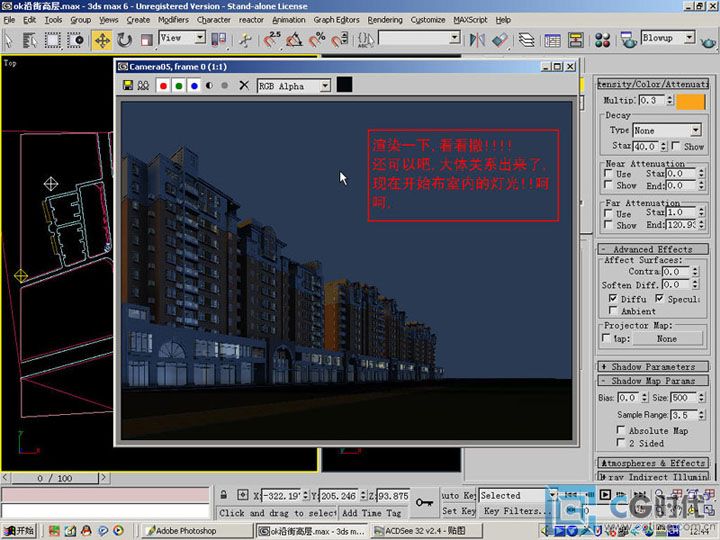Clone the rendered frame window

tap(143, 85)
